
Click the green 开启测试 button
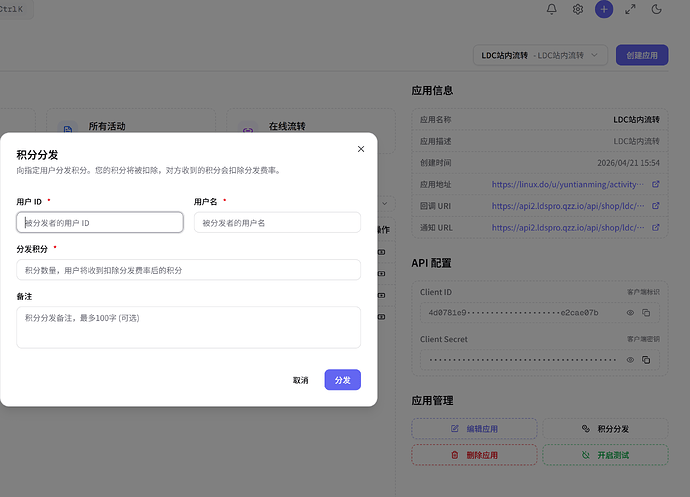pyautogui.click(x=606, y=455)
